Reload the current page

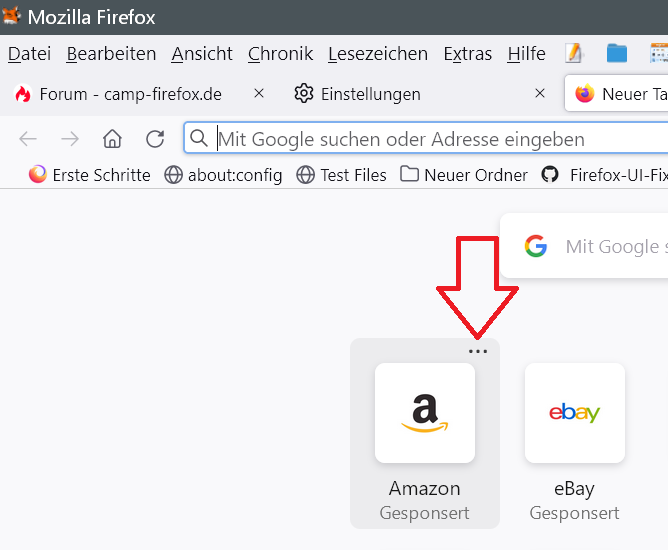pyautogui.click(x=155, y=139)
